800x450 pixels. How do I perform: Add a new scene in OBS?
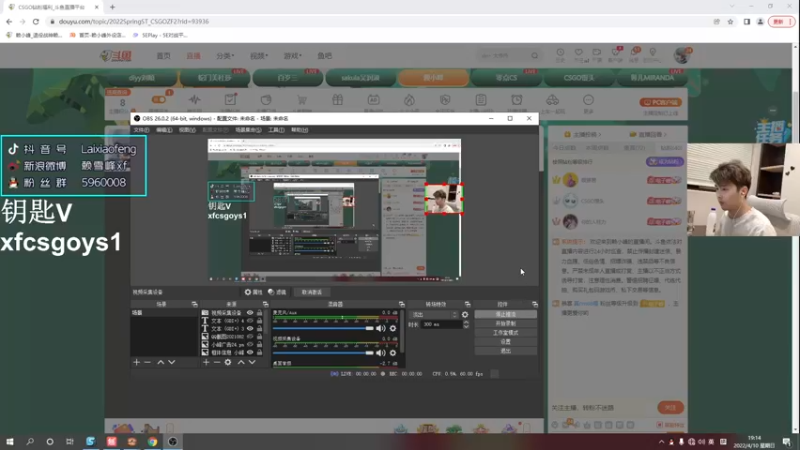pyautogui.click(x=136, y=362)
